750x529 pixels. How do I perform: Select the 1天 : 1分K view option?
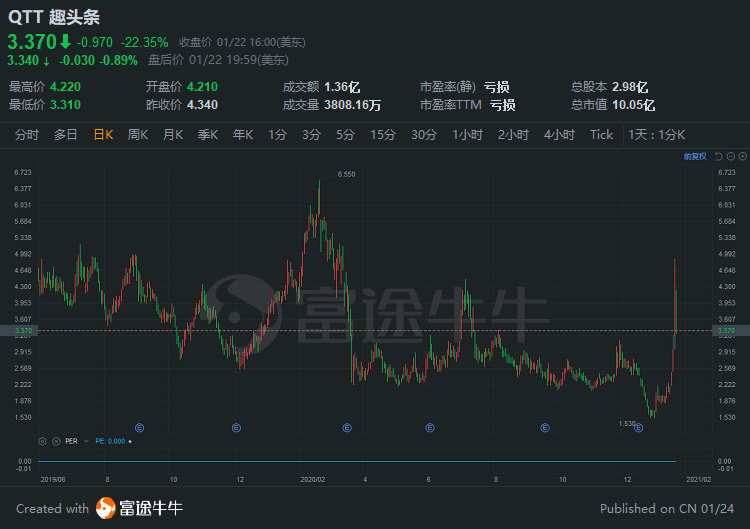pos(657,135)
